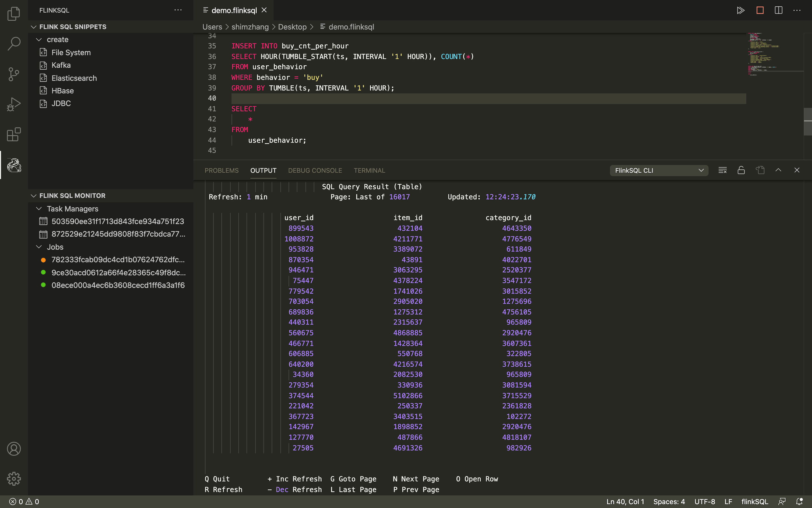Collapse the create snippet folder

(x=111, y=40)
